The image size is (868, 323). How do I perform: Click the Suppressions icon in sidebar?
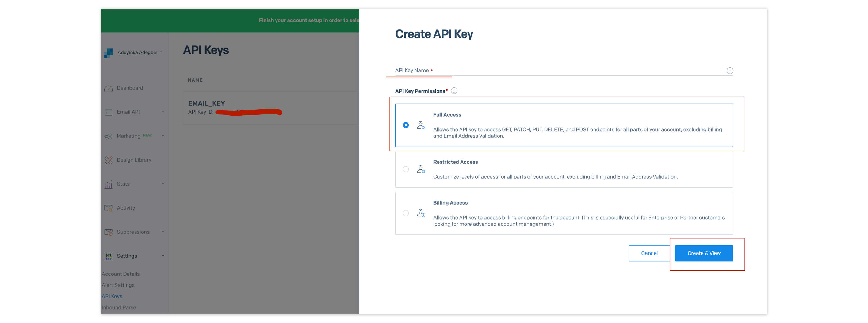108,232
